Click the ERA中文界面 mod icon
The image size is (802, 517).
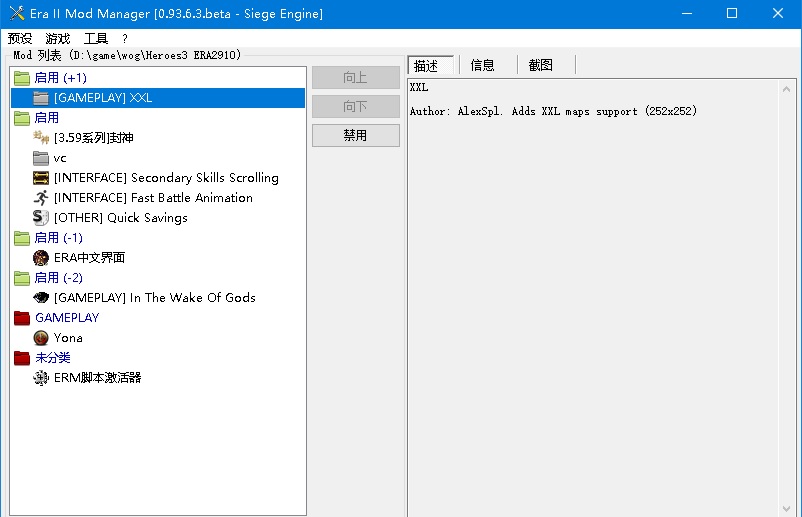41,258
